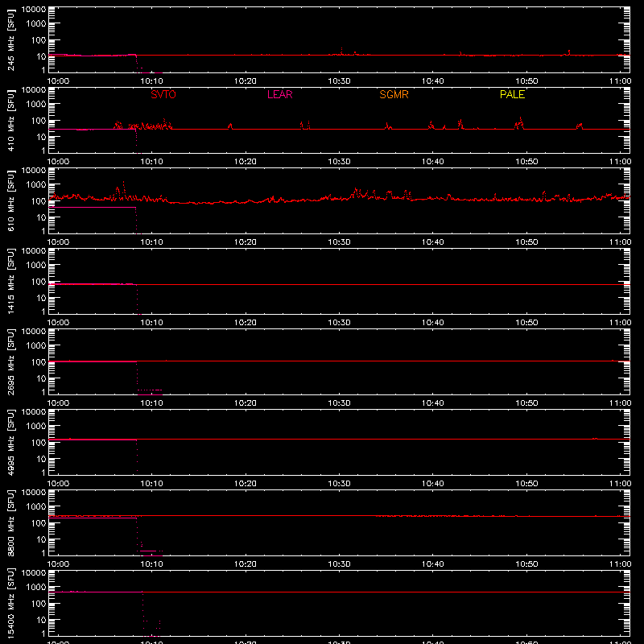Select the 15400 MHz [SFU] axis label
Image resolution: width=644 pixels, height=644 pixels.
10,603
